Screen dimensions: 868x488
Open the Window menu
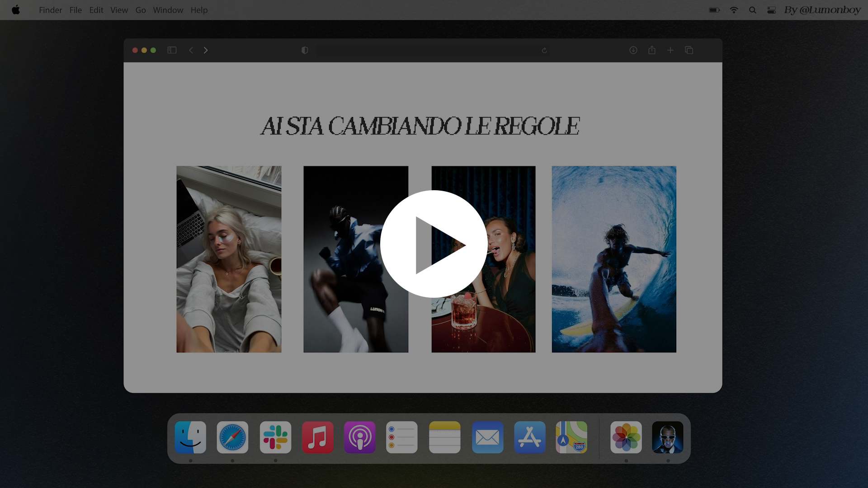(168, 10)
